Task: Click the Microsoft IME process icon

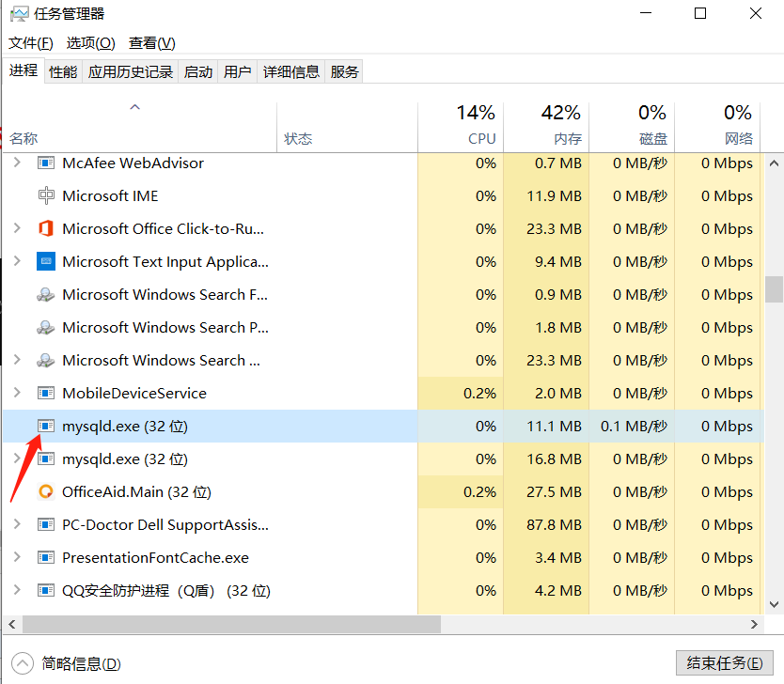Action: pyautogui.click(x=46, y=195)
